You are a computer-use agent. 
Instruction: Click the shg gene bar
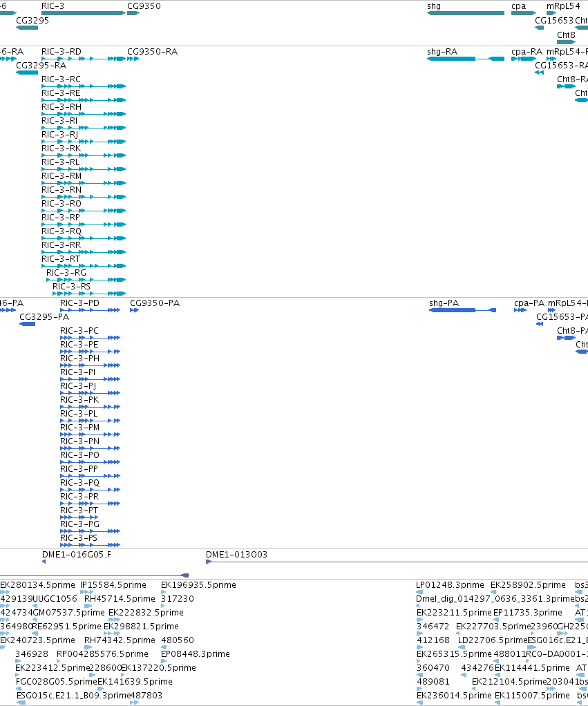click(466, 13)
